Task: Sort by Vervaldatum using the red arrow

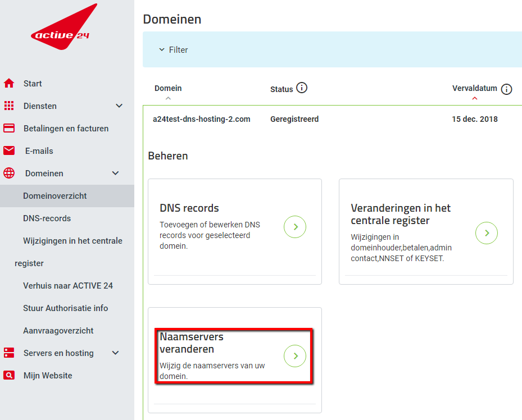Action: coord(475,98)
